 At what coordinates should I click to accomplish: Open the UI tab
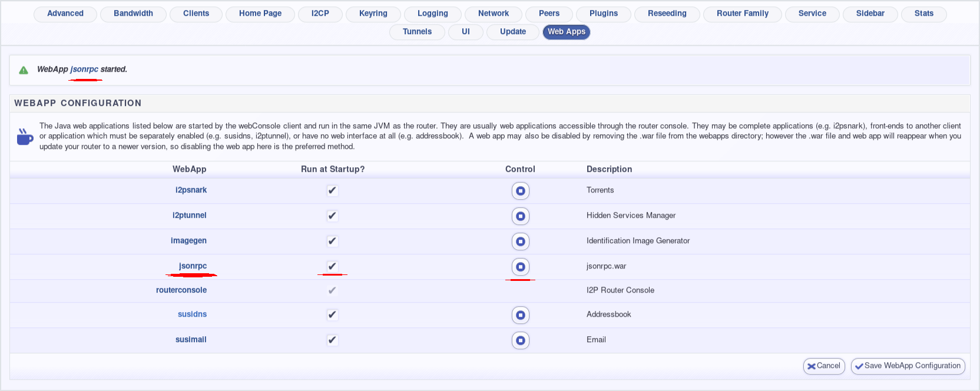tap(466, 32)
